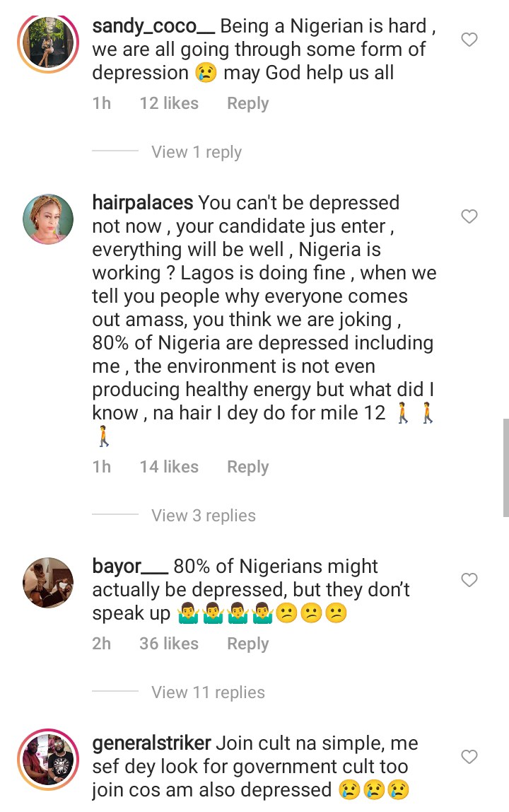Tap the heart on bayor___'s comment

tap(469, 580)
